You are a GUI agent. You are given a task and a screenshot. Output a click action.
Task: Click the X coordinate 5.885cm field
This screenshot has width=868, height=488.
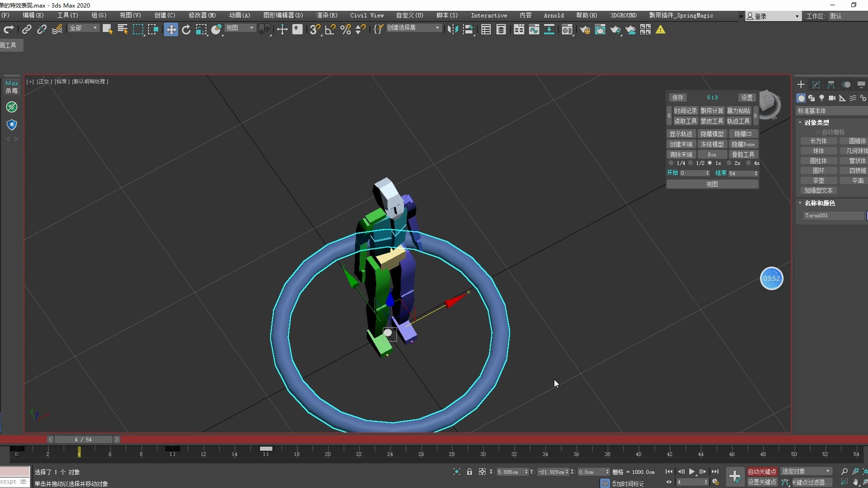point(513,472)
